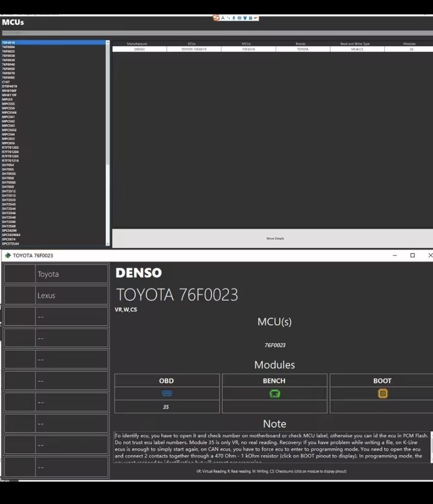Select the Toyota brand entry
The width and height of the screenshot is (433, 504).
point(56,274)
